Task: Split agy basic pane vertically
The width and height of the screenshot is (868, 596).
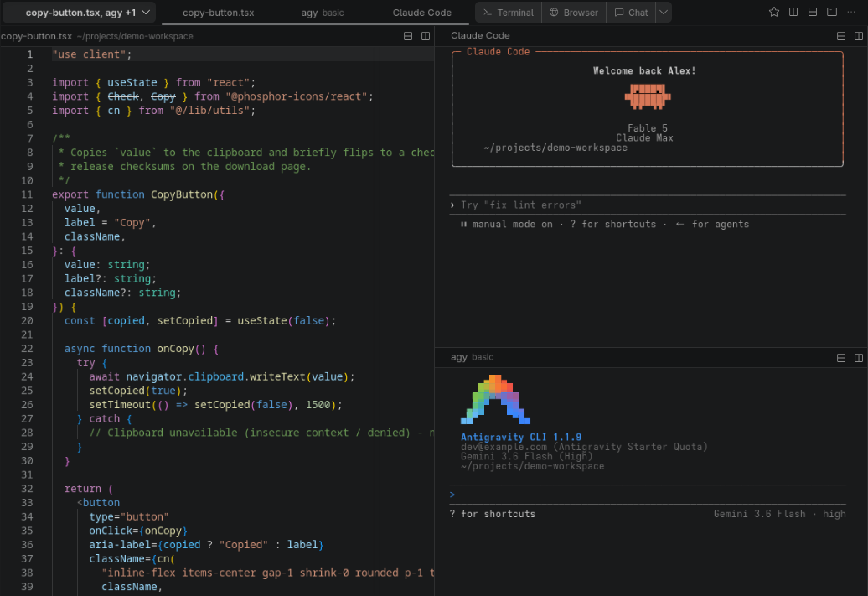Action: pos(859,358)
